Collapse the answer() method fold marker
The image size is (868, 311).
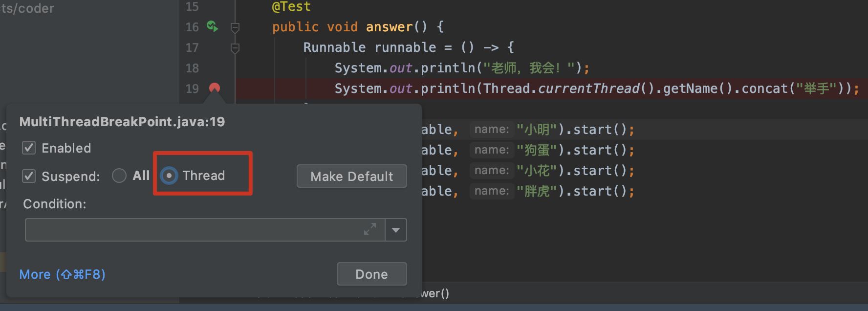tap(235, 27)
